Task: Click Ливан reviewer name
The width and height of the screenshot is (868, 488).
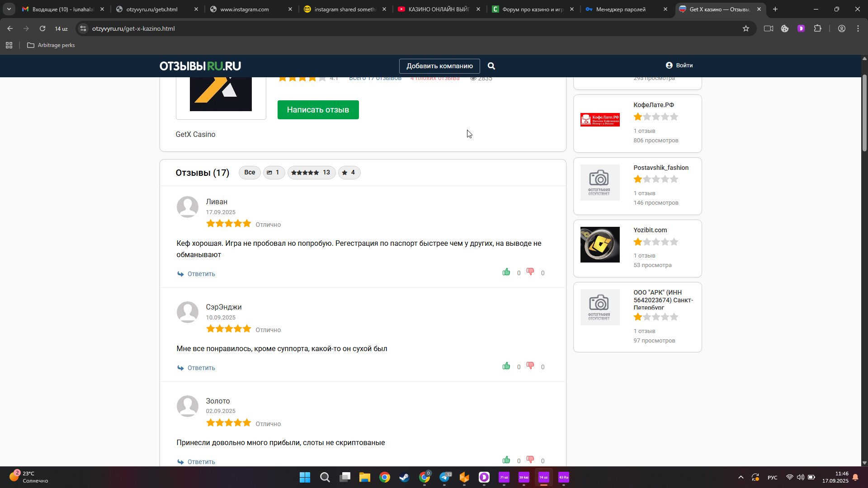Action: point(217,202)
